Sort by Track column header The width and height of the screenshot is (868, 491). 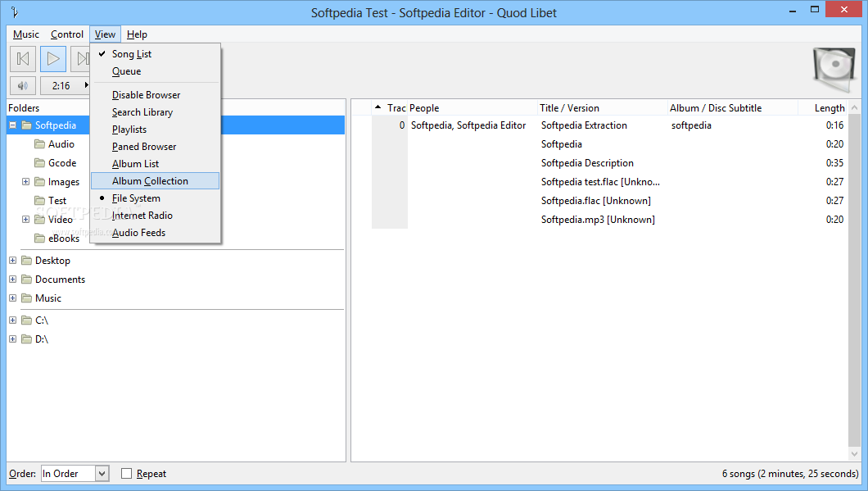point(390,108)
